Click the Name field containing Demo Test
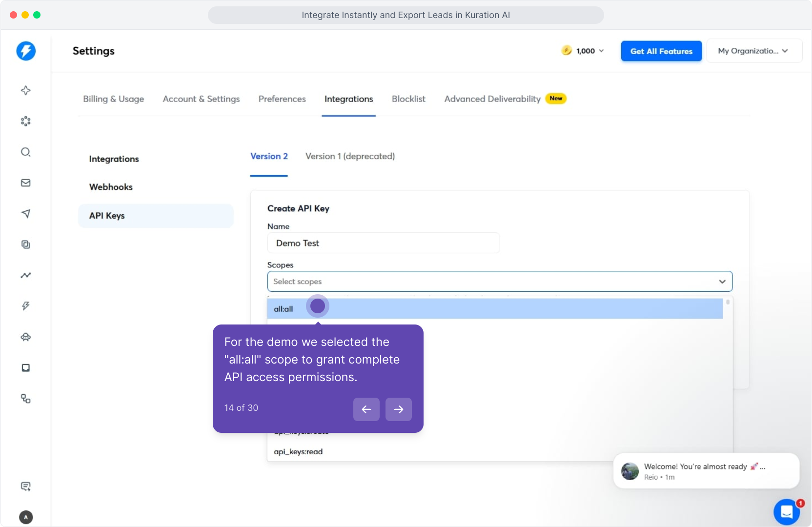The image size is (812, 527). (384, 243)
